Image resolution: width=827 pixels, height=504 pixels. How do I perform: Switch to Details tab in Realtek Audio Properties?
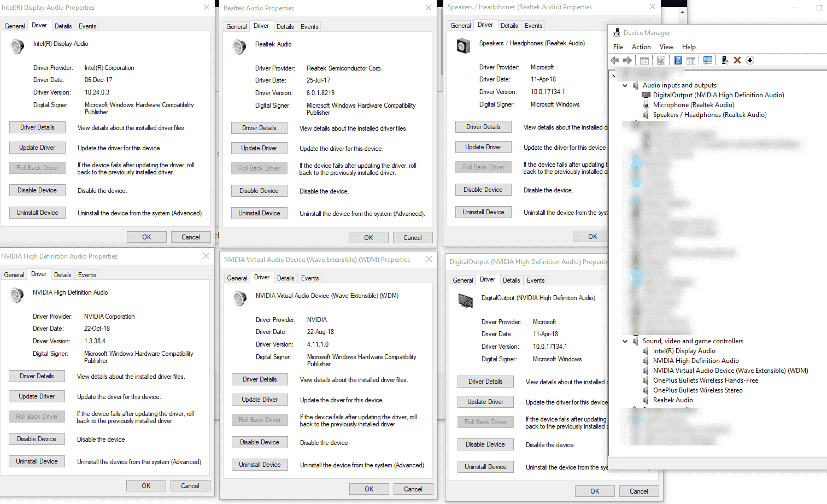coord(285,27)
